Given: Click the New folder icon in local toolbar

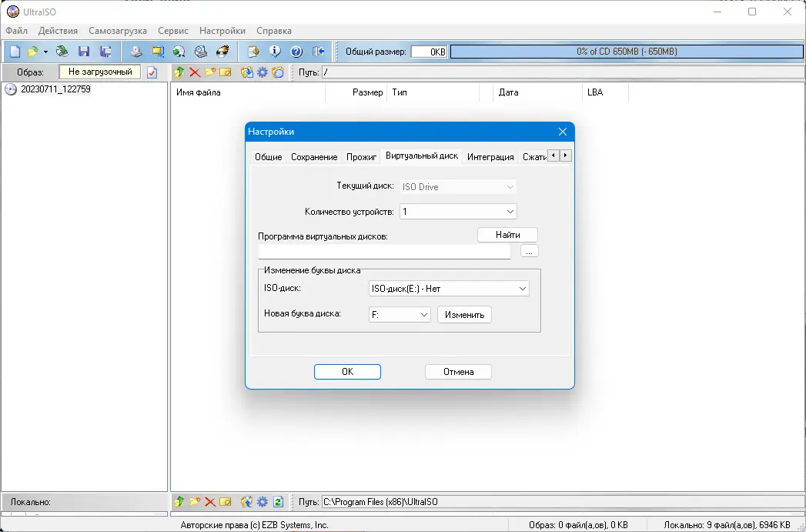Looking at the screenshot, I should coord(195,502).
